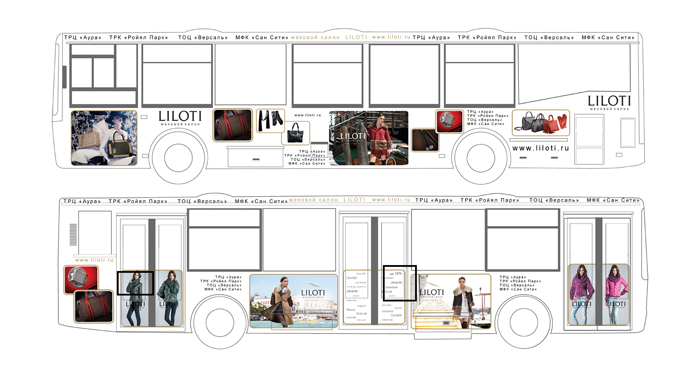Click the photo of two women holding handbags
Viewport: 700px width, 377px height.
pos(104,138)
